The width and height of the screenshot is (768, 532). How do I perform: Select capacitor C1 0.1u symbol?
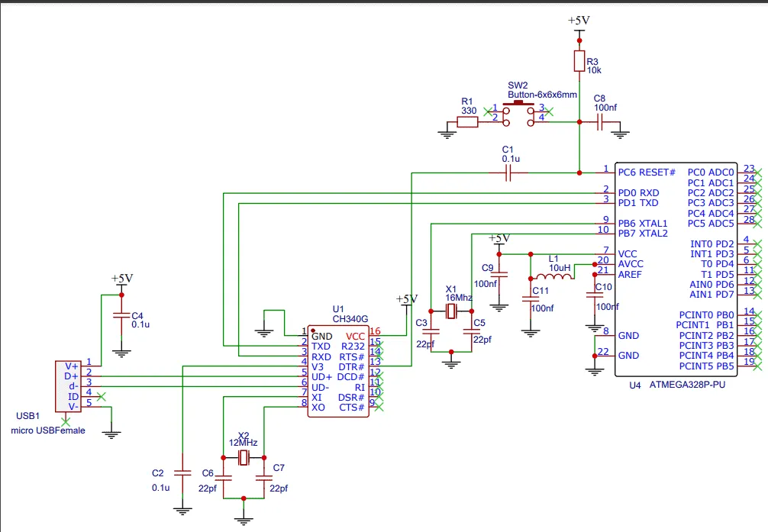click(508, 172)
